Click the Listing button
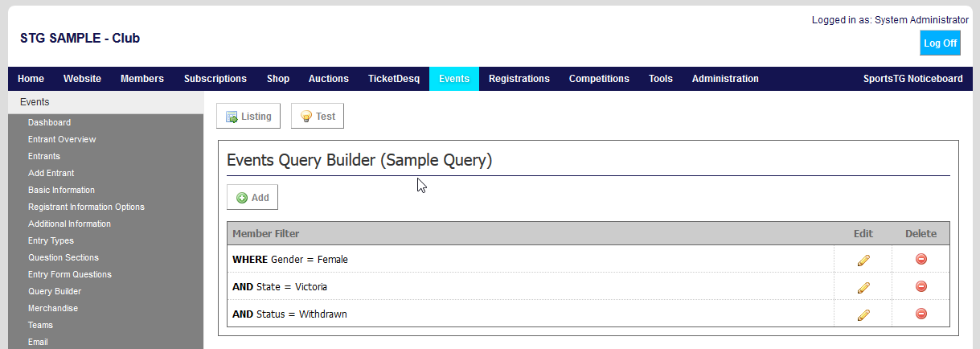980x349 pixels. [x=248, y=116]
